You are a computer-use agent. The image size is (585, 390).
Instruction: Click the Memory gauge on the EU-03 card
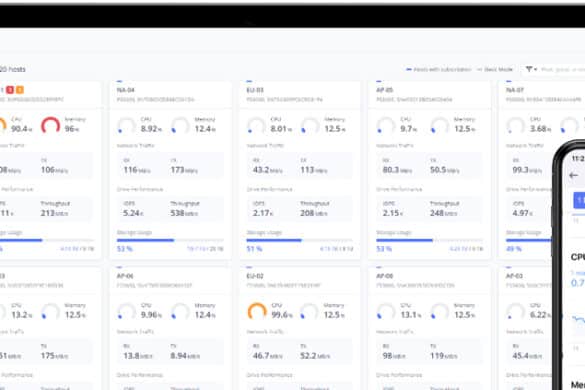[x=310, y=125]
